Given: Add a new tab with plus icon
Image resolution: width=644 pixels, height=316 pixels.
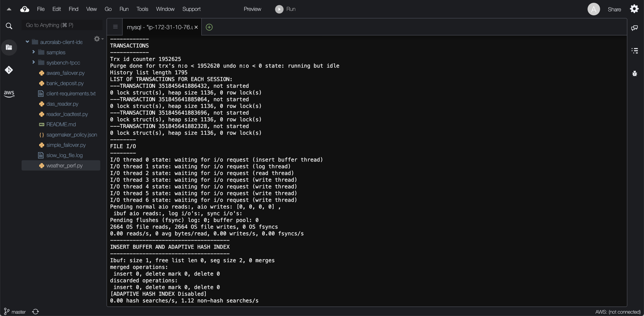Looking at the screenshot, I should pyautogui.click(x=209, y=27).
